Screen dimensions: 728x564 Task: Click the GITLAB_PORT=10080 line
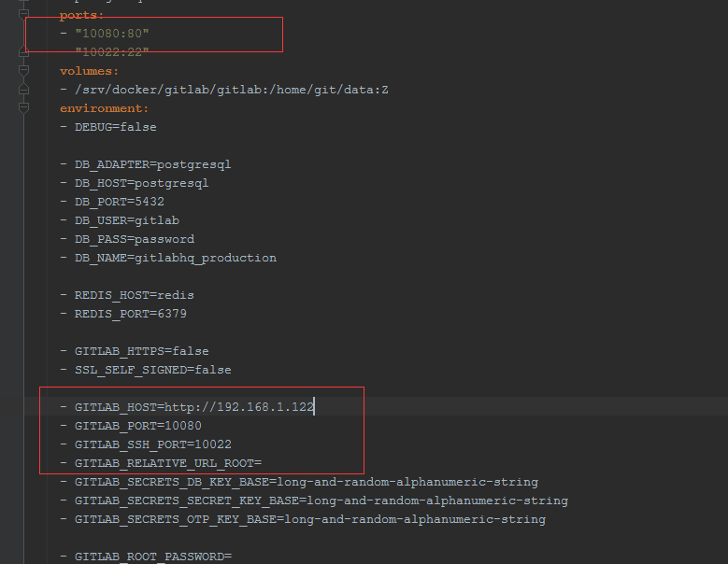pos(131,425)
